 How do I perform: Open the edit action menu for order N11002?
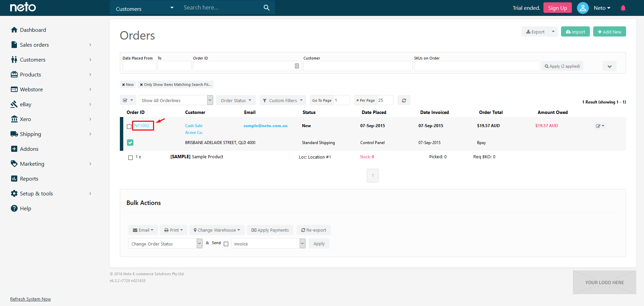[x=600, y=126]
